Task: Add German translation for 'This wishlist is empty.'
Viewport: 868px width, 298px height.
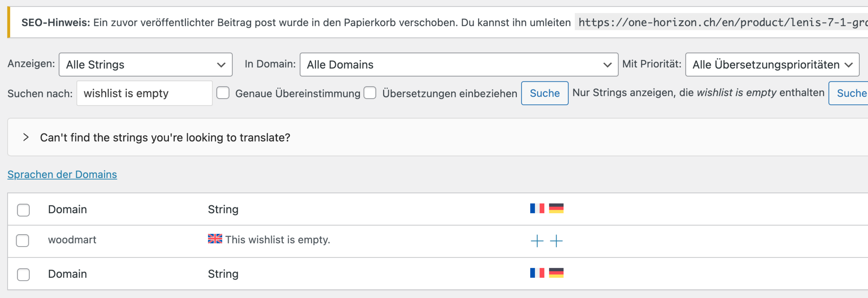Action: (x=556, y=241)
